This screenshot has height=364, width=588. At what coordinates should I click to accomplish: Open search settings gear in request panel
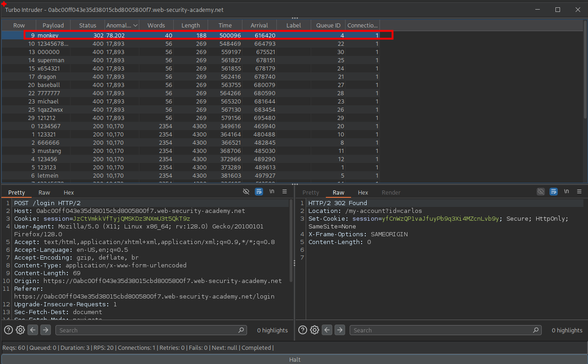[x=20, y=330]
